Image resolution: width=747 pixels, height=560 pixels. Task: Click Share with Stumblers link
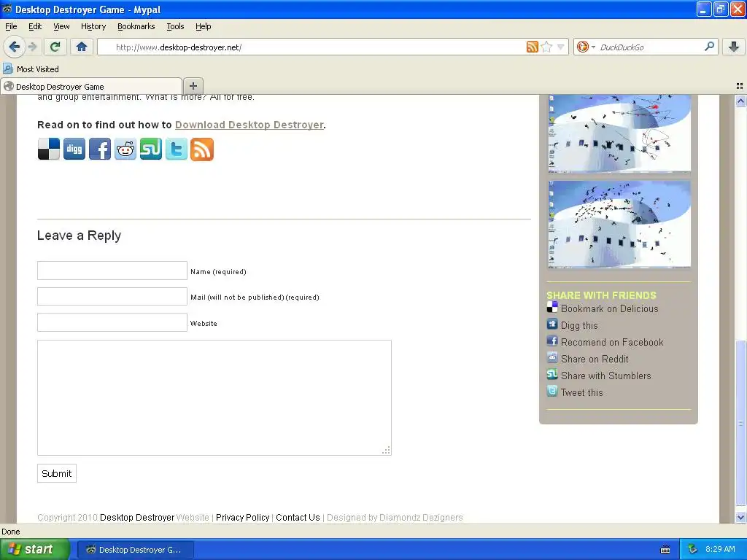605,376
